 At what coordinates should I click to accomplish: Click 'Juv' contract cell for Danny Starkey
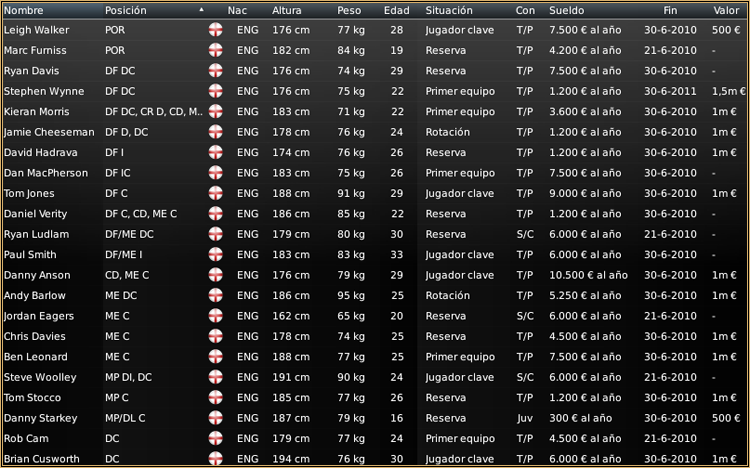525,418
